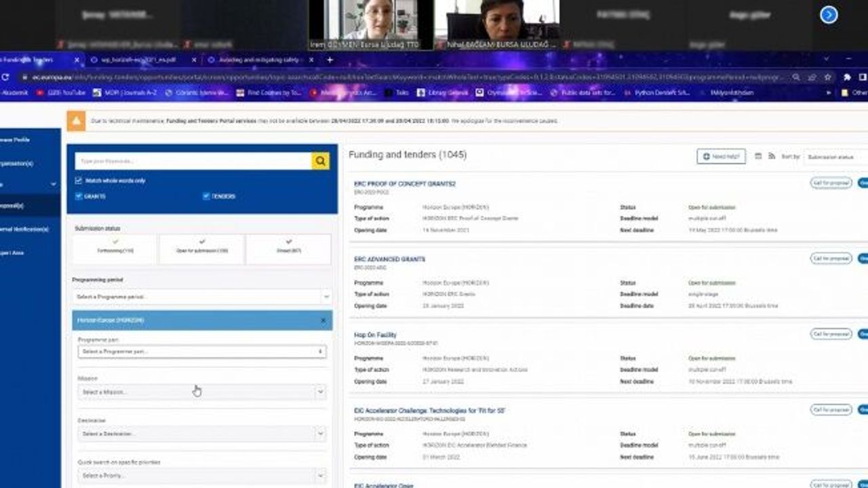Viewport: 868px width, 488px height.
Task: Close the third browser tab
Action: (313, 60)
